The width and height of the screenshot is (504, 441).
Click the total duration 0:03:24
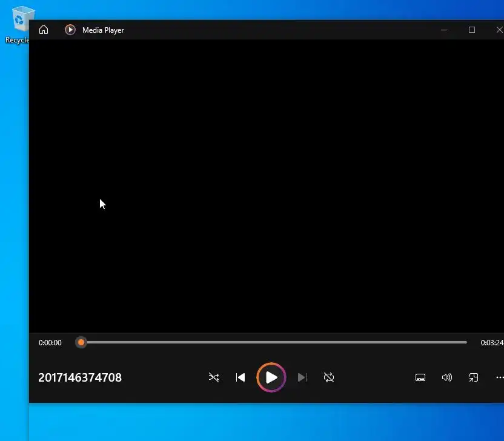tap(492, 343)
